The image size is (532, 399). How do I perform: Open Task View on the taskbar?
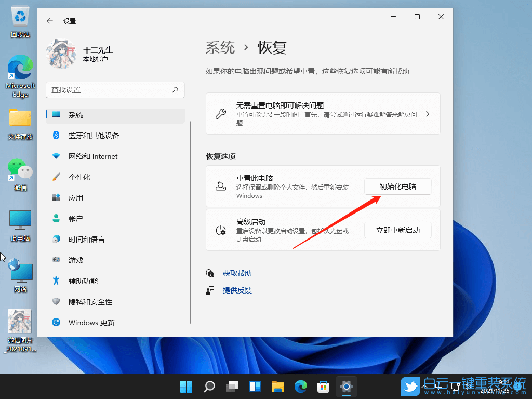coord(232,387)
